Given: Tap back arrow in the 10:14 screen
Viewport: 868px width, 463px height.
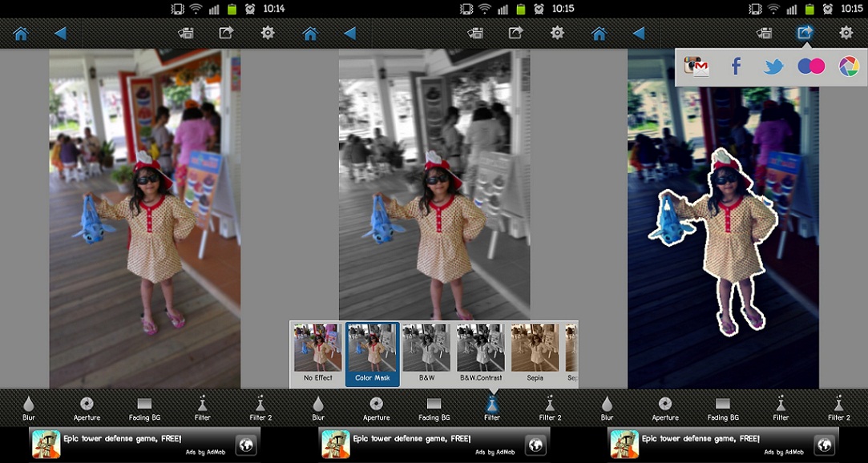Looking at the screenshot, I should pos(60,34).
